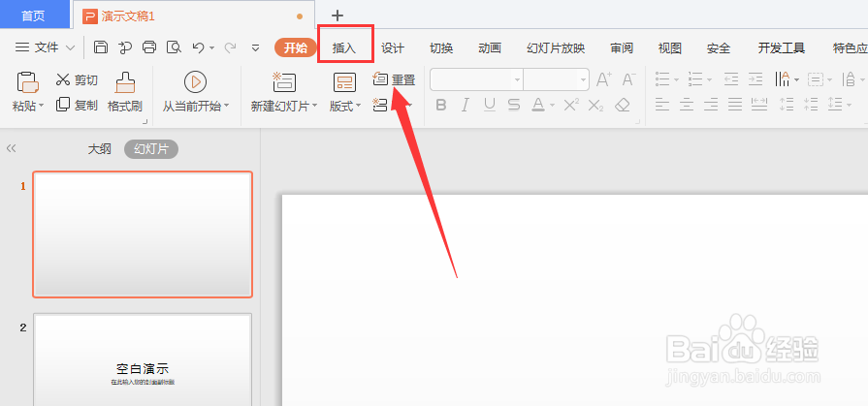Screen dimensions: 868x406
Task: Copy selection with 复制
Action: pos(77,104)
